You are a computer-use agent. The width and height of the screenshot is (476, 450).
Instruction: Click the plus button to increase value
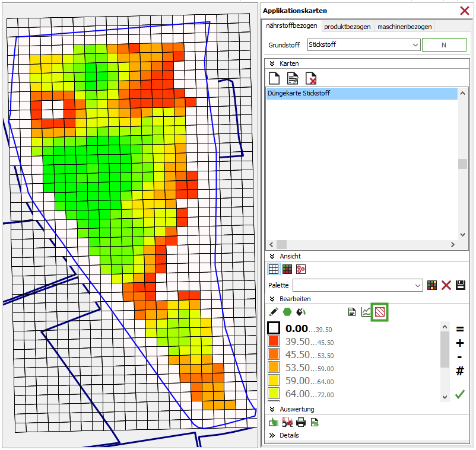460,343
